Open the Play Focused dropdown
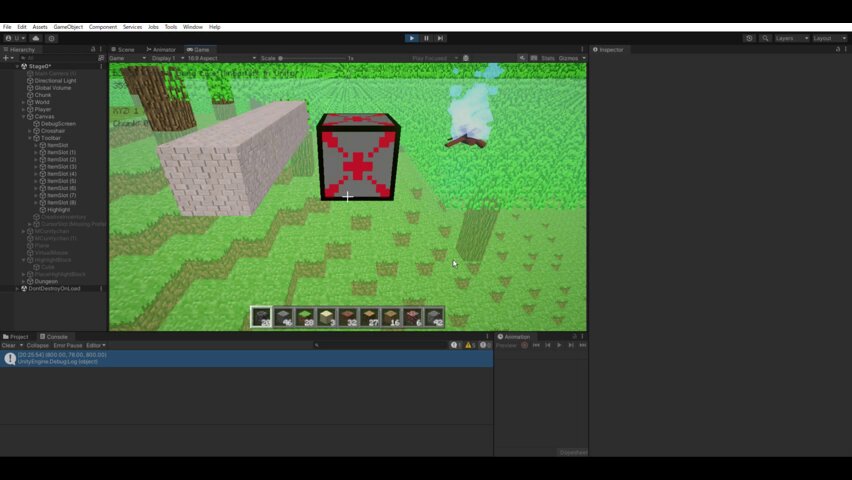The width and height of the screenshot is (852, 480). point(435,58)
